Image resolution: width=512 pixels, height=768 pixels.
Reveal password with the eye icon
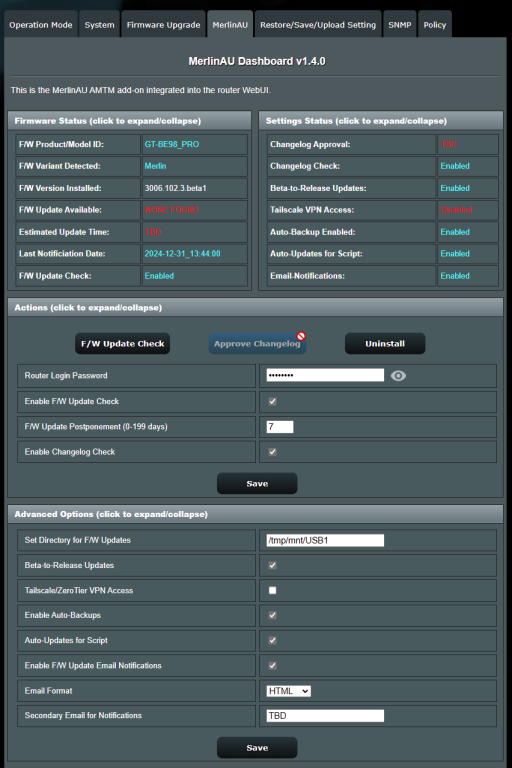(398, 376)
